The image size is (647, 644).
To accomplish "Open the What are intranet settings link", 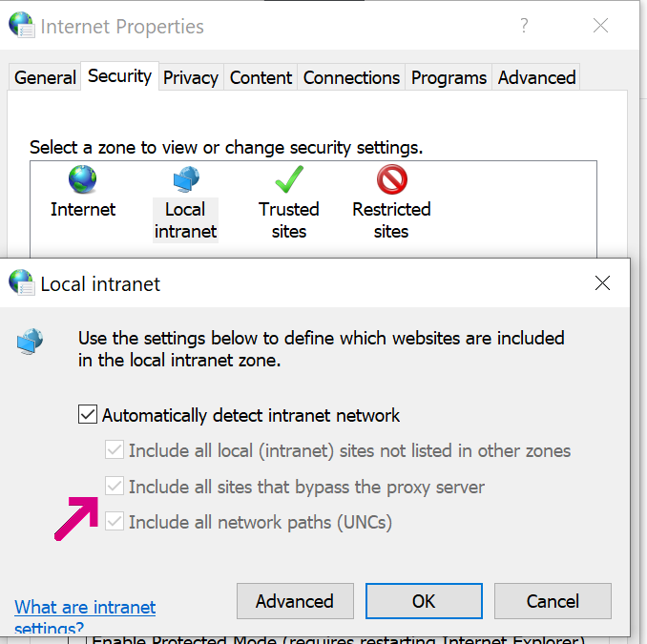I will click(85, 608).
